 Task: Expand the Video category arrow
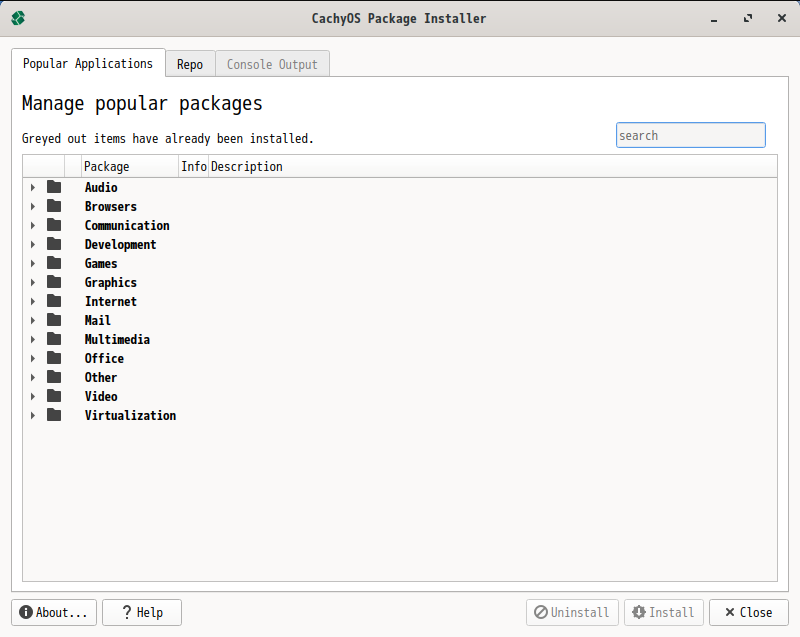(33, 396)
